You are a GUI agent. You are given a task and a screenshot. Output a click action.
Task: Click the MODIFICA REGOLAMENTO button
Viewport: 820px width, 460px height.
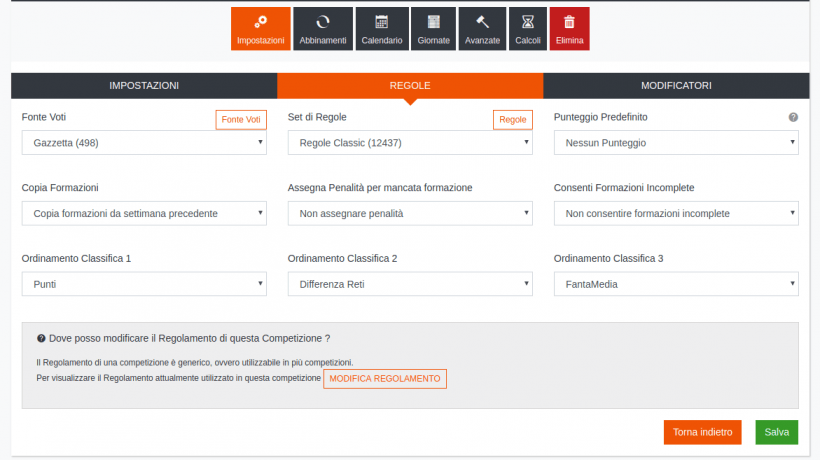[x=385, y=378]
